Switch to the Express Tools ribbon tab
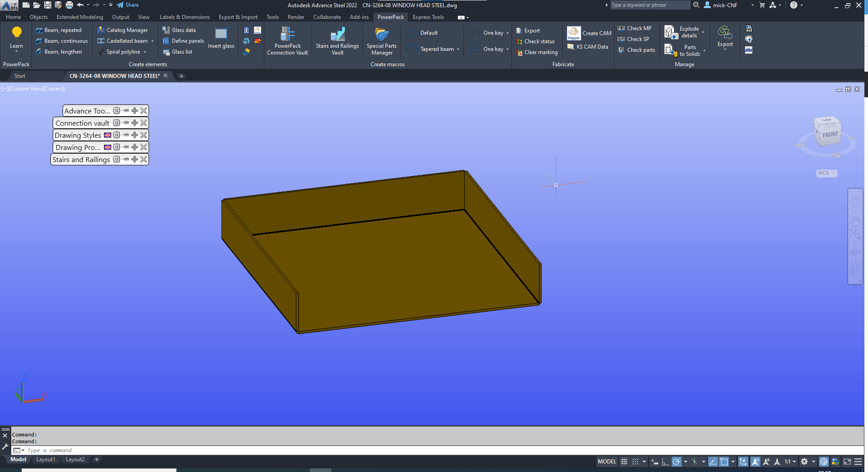 [428, 17]
